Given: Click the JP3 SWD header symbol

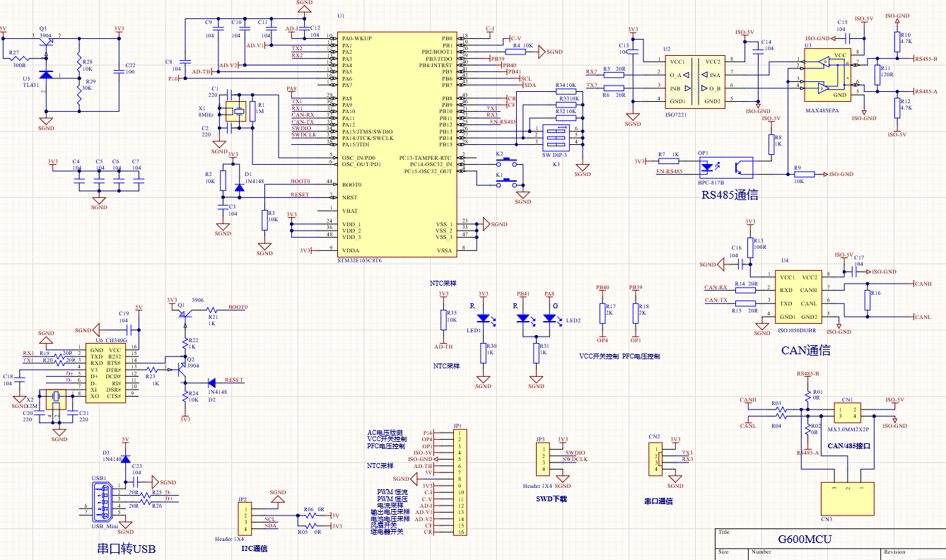Looking at the screenshot, I should [544, 459].
